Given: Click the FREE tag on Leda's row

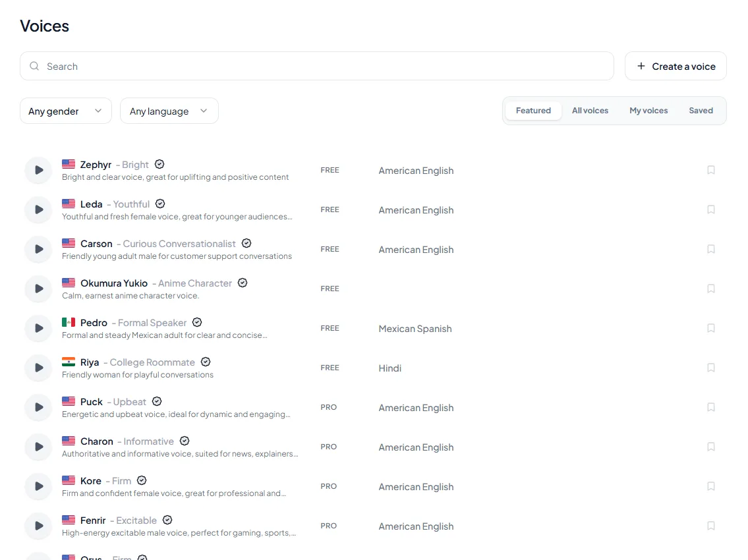Looking at the screenshot, I should [x=330, y=210].
